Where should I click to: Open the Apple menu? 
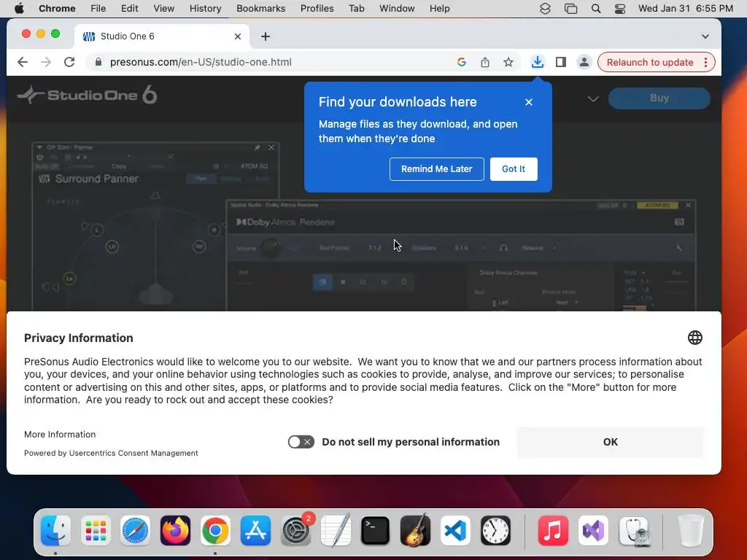pyautogui.click(x=19, y=9)
